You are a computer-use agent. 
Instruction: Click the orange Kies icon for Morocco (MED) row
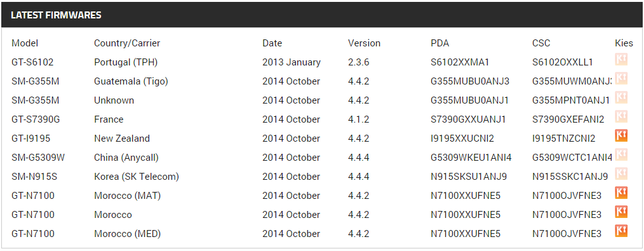pyautogui.click(x=621, y=231)
